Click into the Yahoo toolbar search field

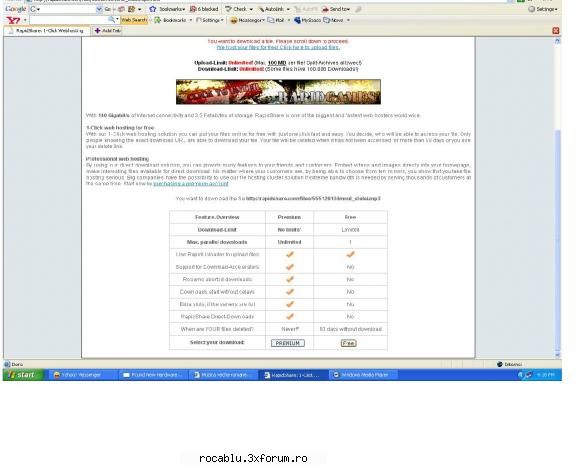tap(69, 20)
